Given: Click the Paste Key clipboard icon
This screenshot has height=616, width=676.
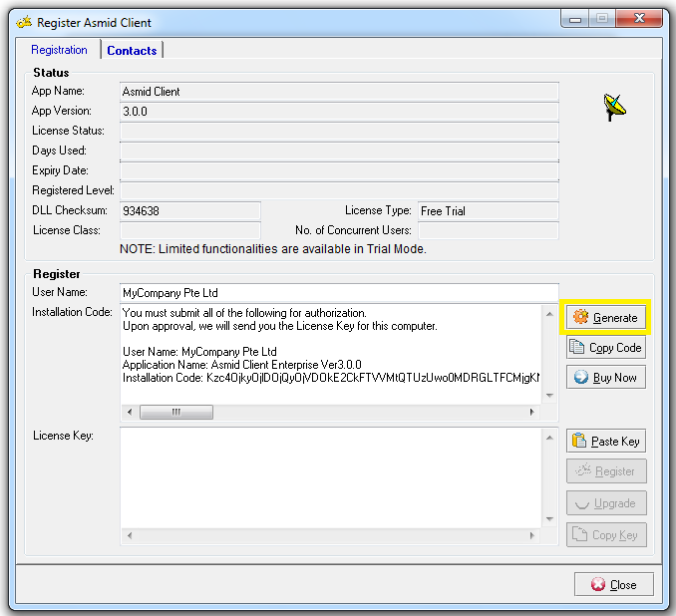Looking at the screenshot, I should (x=579, y=442).
